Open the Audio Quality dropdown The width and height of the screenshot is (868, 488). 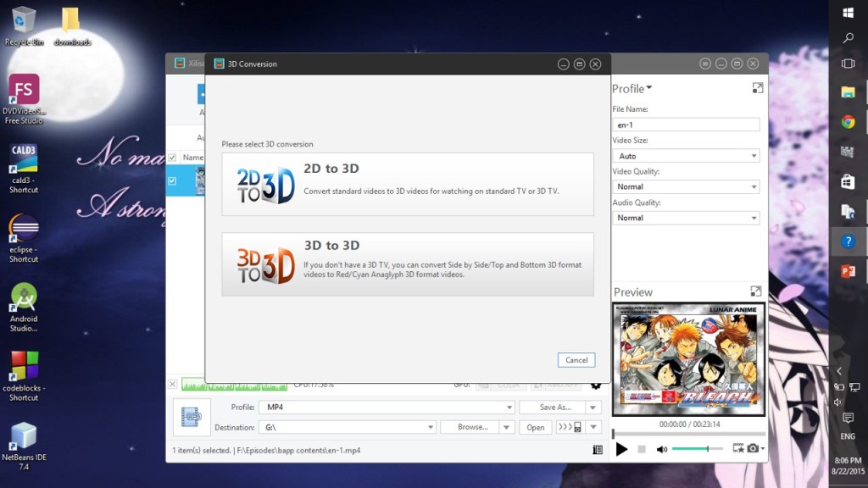[686, 218]
